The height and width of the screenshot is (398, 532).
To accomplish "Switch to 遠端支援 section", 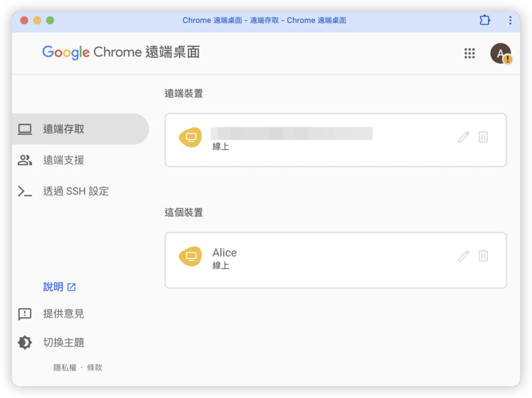I will [x=63, y=160].
